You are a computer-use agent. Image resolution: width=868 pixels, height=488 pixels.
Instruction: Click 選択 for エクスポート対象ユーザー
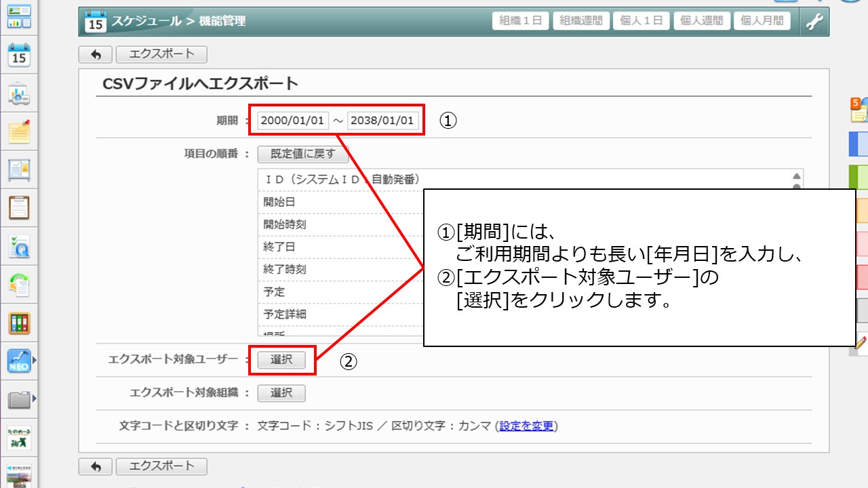(281, 360)
